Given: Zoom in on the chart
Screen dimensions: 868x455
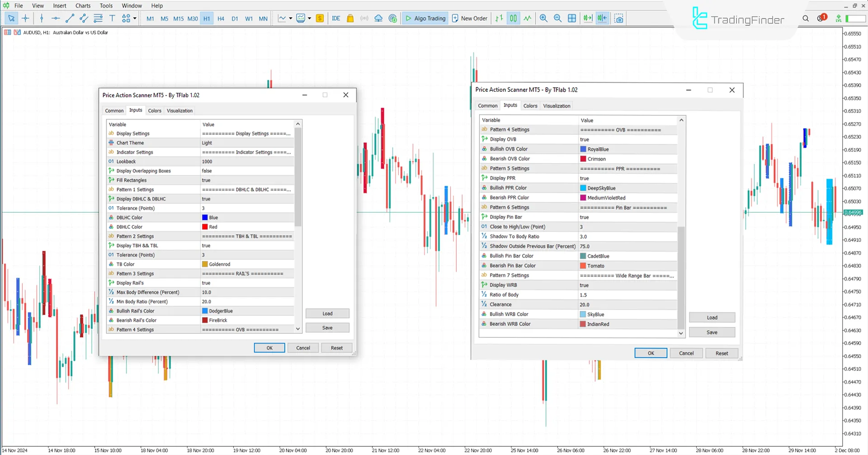Looking at the screenshot, I should [x=543, y=19].
